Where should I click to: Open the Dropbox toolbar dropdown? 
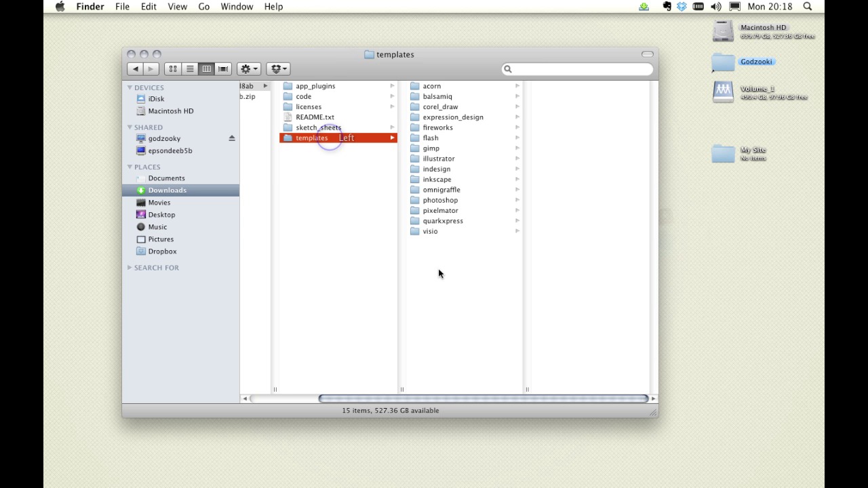[279, 68]
